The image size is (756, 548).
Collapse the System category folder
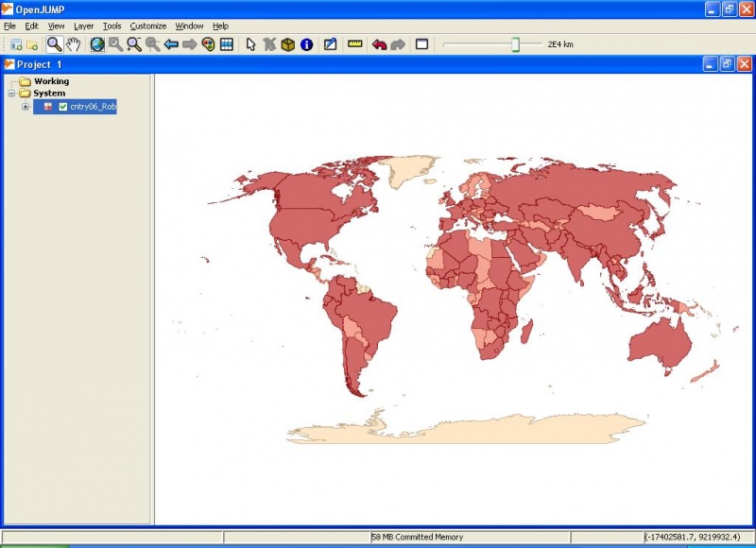pos(12,94)
